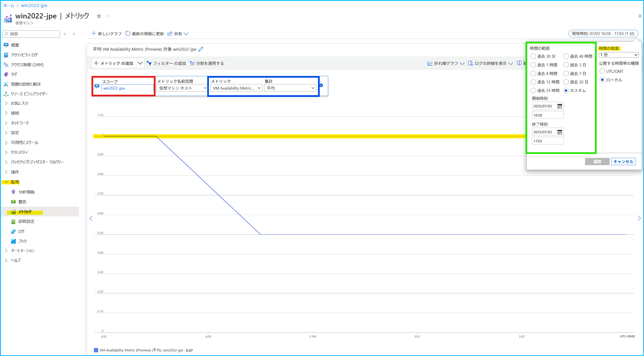This screenshot has height=356, width=644.
Task: Open the VM Availability Metric dropdown
Action: pyautogui.click(x=237, y=88)
